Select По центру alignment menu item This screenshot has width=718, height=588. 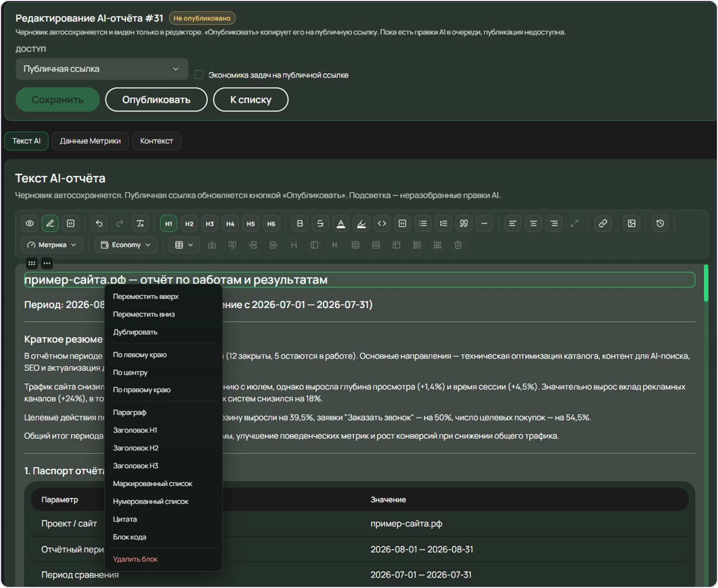(x=163, y=372)
